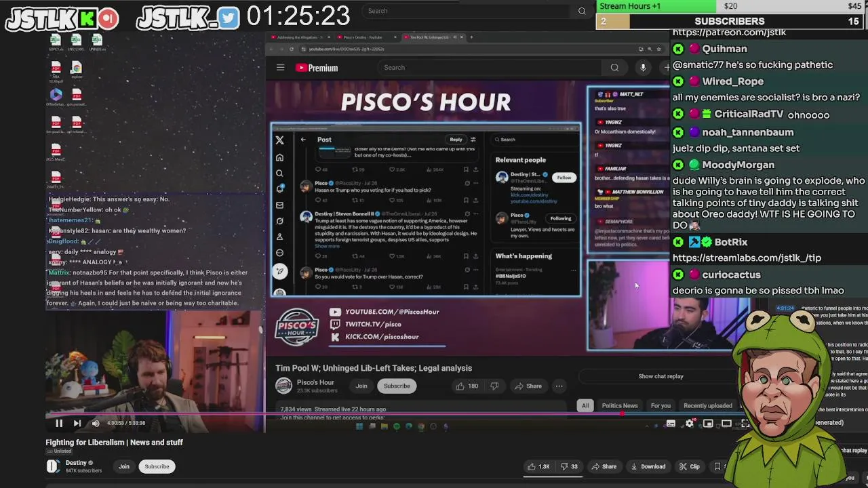Click the white X compose post button
This screenshot has width=868, height=488.
[279, 271]
